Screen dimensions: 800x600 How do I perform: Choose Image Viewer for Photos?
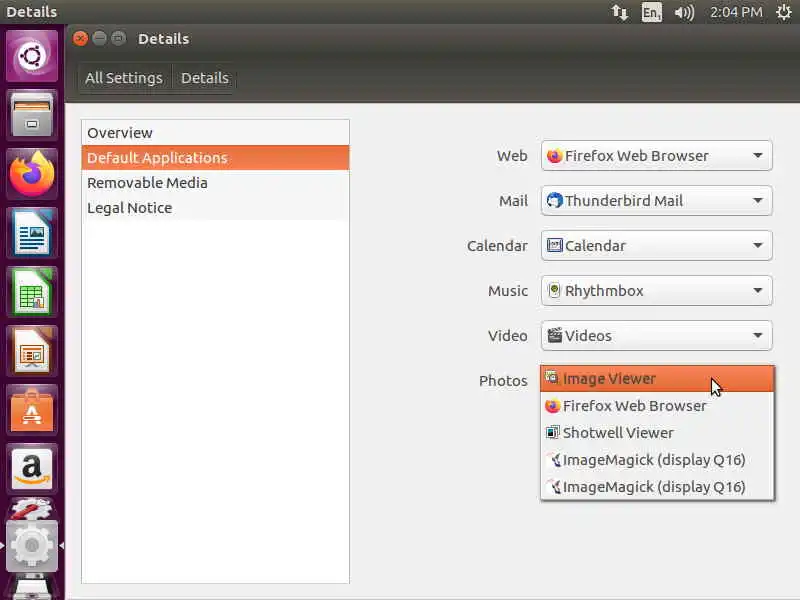657,379
